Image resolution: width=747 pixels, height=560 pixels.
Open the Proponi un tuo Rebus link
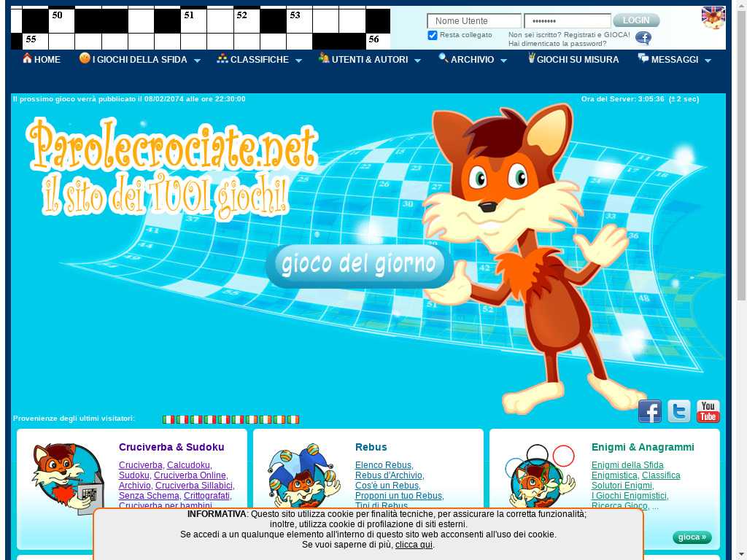[x=398, y=496]
